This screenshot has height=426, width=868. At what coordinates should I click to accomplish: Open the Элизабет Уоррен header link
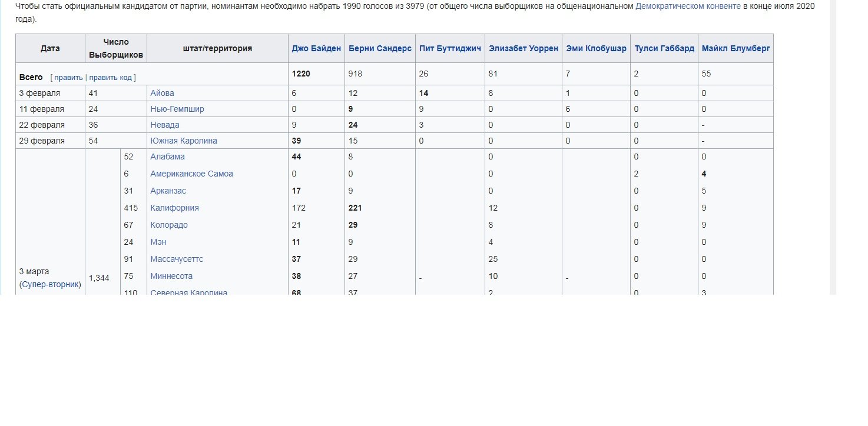coord(523,49)
